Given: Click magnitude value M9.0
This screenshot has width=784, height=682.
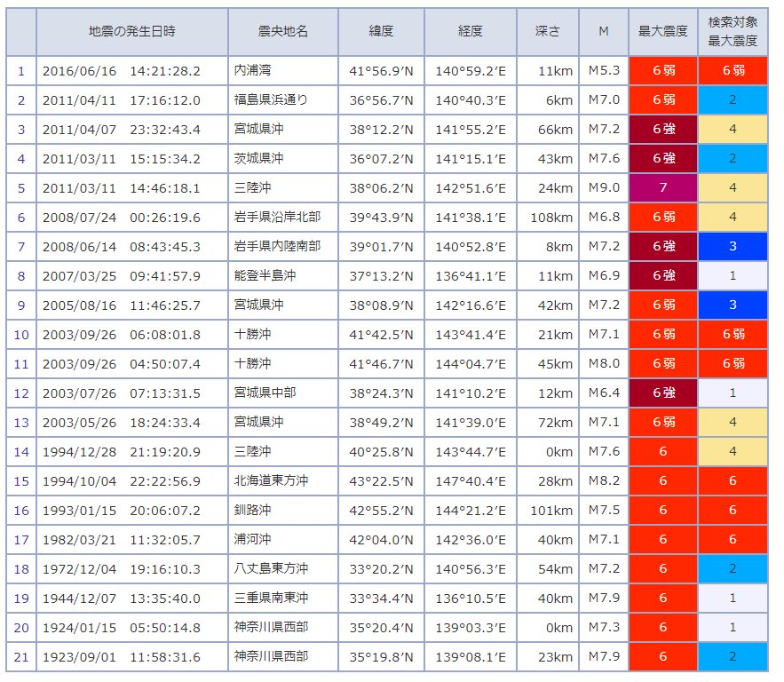Looking at the screenshot, I should pos(604,187).
